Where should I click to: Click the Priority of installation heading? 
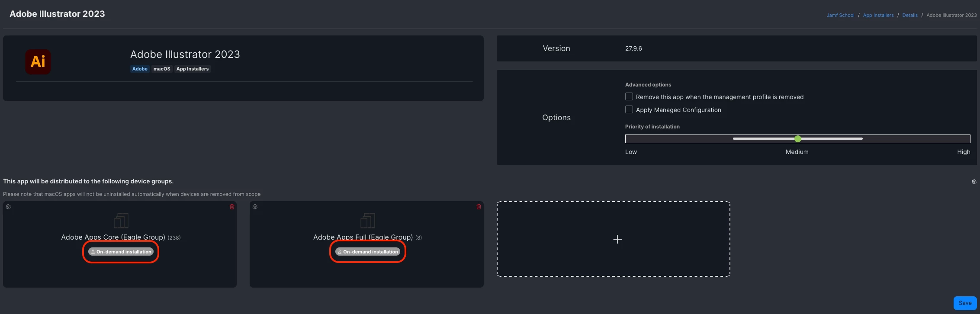[652, 127]
